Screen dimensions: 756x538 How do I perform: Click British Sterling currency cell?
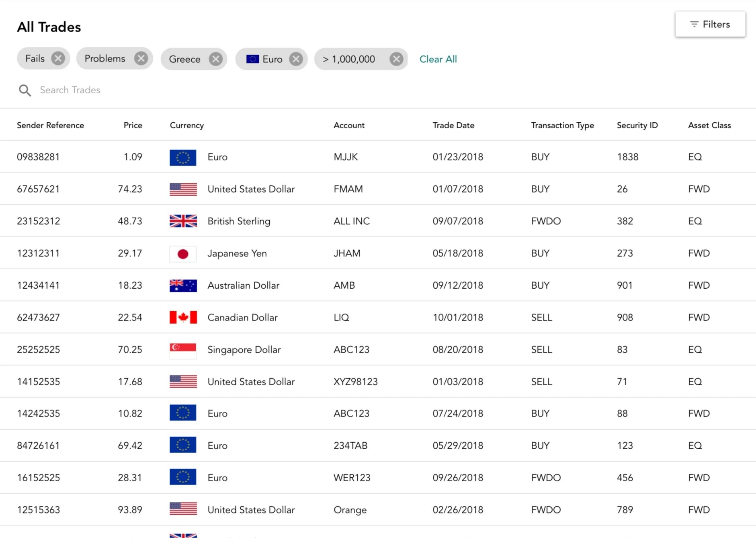239,221
